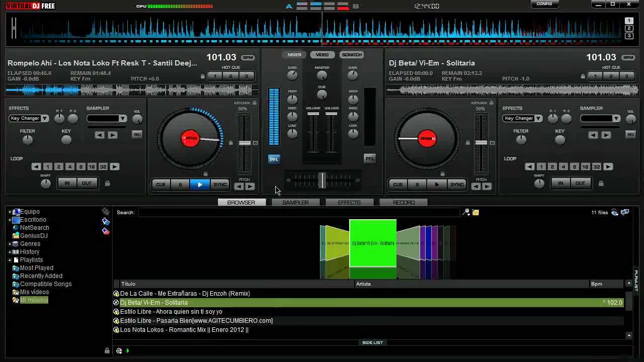Halve the loop length on right deck

click(530, 166)
